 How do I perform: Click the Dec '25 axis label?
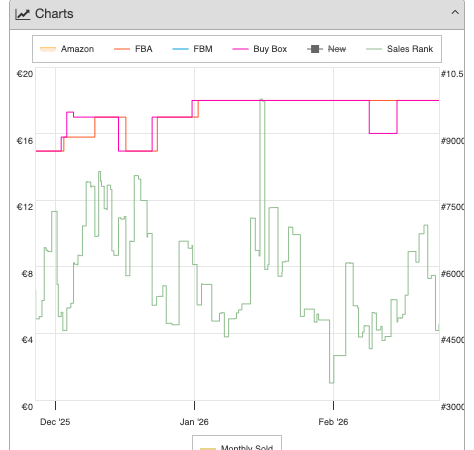[55, 422]
